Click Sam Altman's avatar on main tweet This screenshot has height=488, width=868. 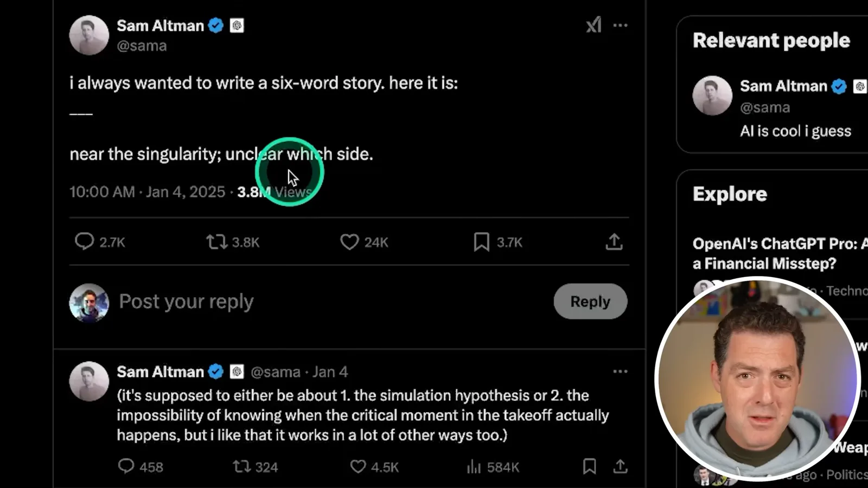(89, 35)
